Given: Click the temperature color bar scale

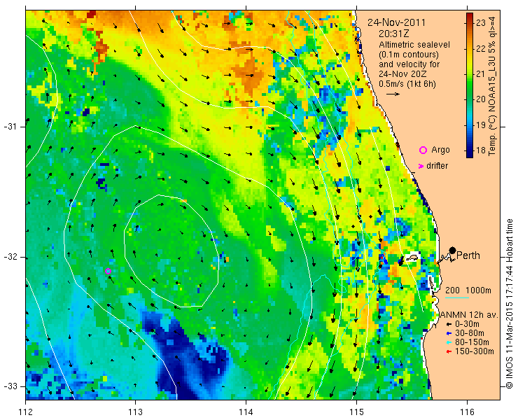Looking at the screenshot, I should (x=470, y=85).
